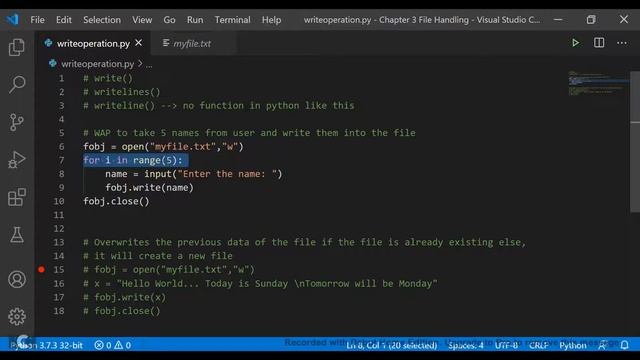Open the File menu

click(x=37, y=20)
